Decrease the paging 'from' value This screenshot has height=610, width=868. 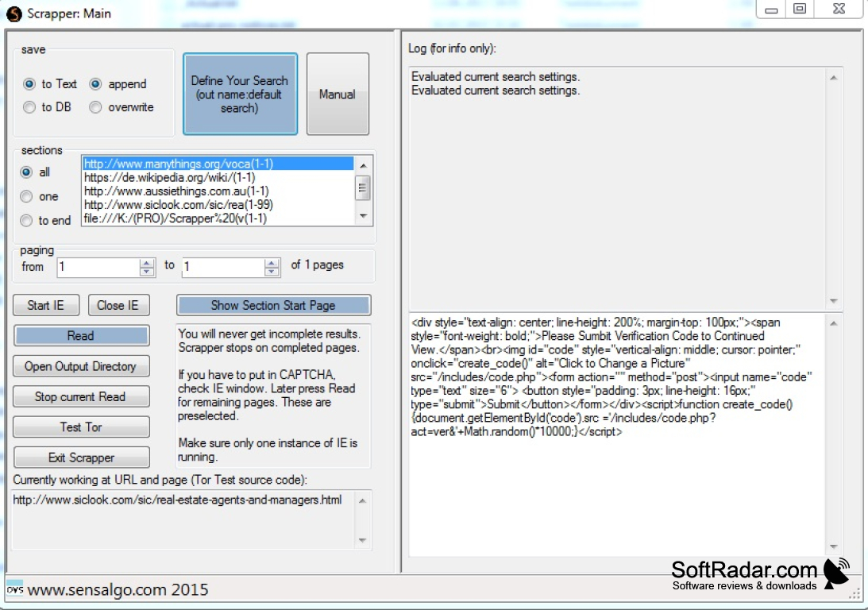point(147,271)
